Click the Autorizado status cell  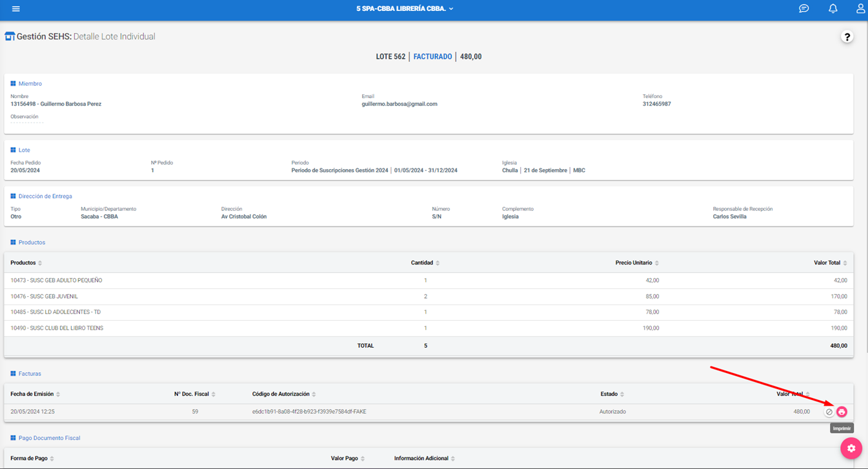click(x=612, y=412)
